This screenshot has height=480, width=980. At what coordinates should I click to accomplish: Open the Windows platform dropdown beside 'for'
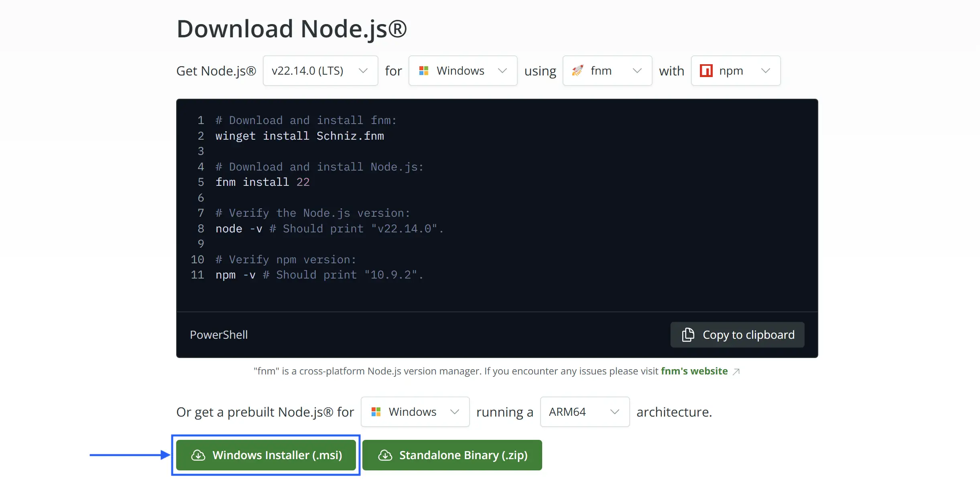click(463, 71)
